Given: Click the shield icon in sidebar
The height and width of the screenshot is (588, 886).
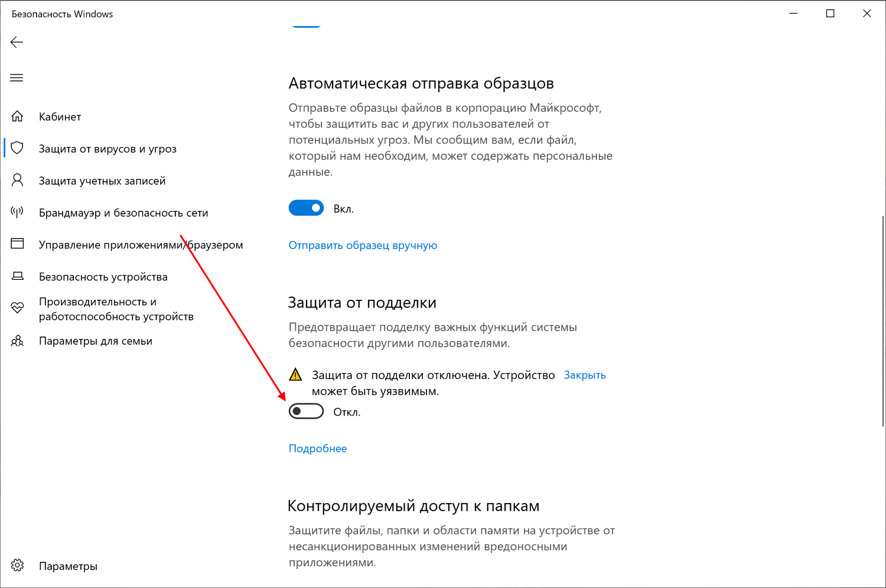Looking at the screenshot, I should point(17,148).
